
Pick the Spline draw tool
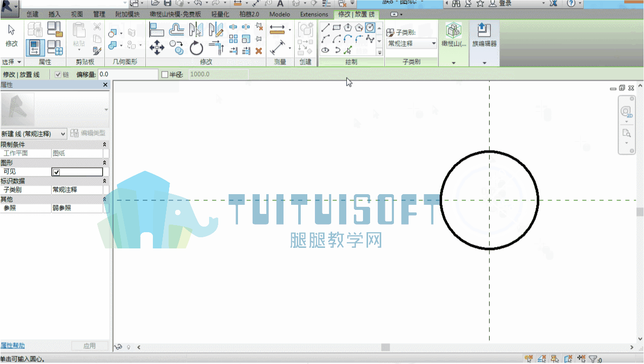click(x=370, y=39)
